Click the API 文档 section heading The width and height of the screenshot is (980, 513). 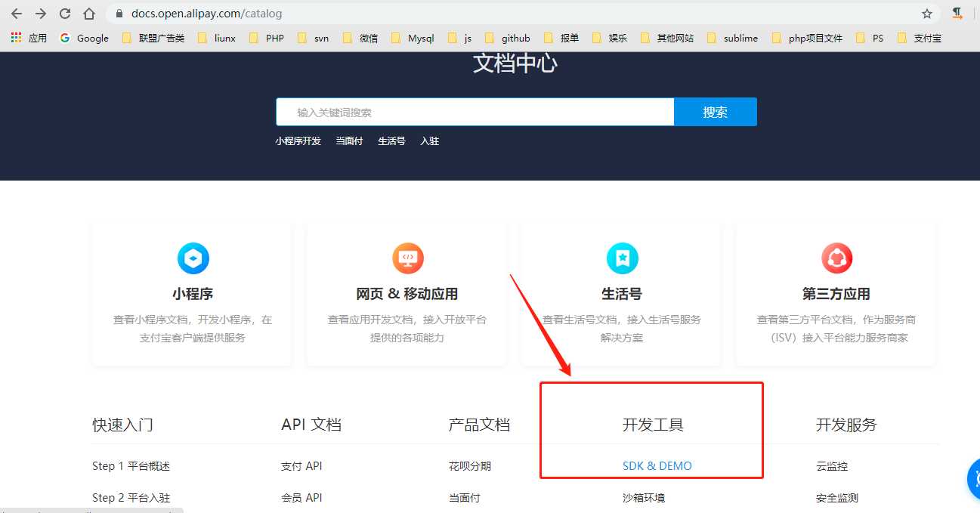pyautogui.click(x=311, y=425)
